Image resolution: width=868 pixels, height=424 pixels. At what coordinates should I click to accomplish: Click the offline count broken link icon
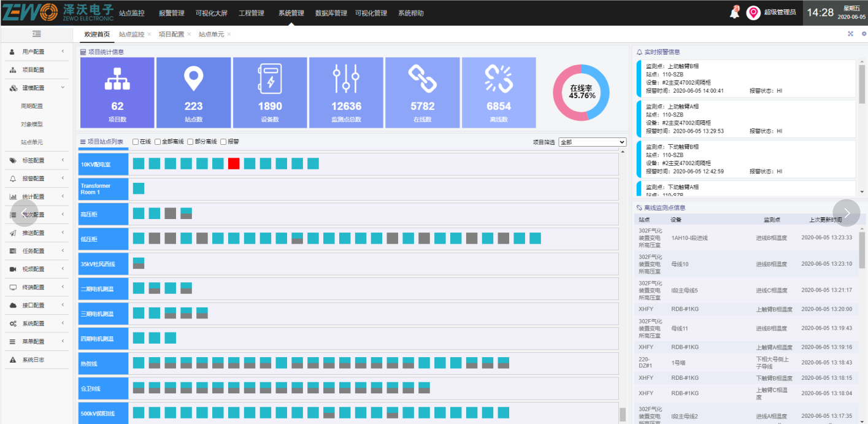point(498,79)
